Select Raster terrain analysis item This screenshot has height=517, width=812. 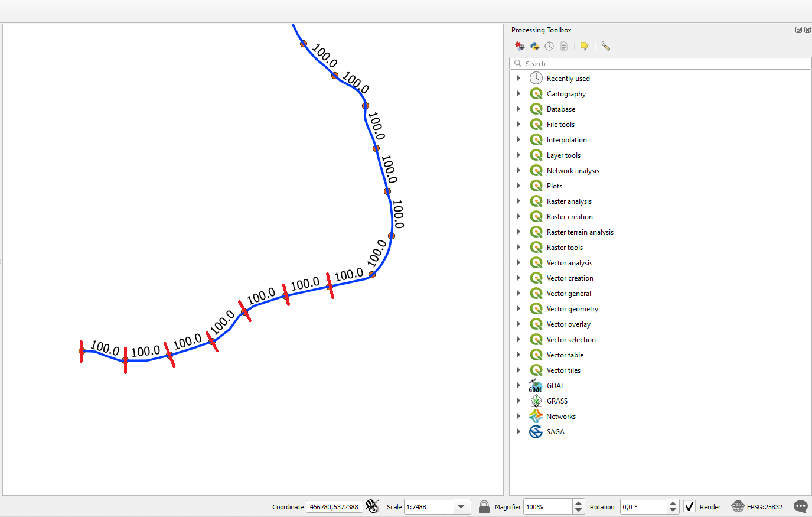[x=580, y=232]
